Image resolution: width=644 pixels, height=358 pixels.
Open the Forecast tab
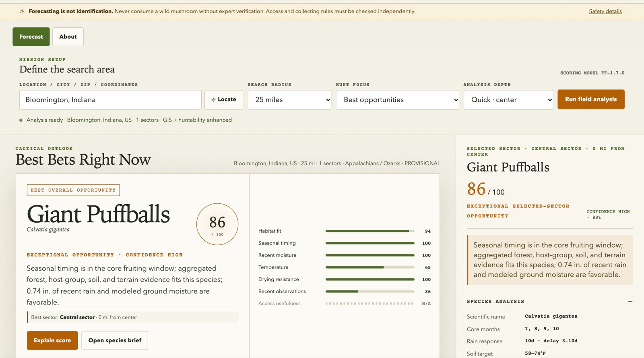31,37
